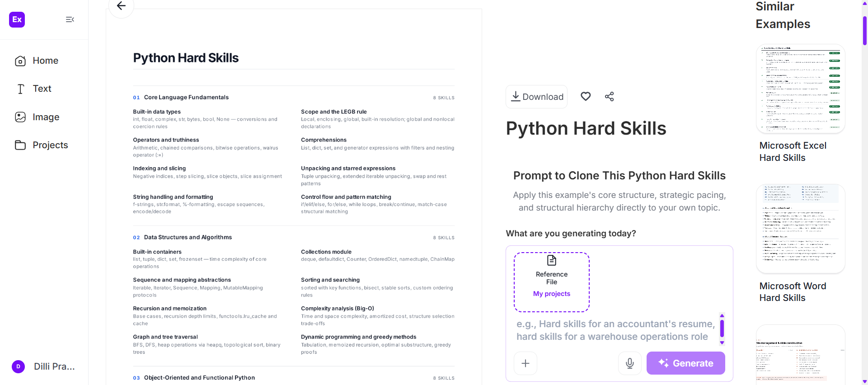Open Image section in sidebar

pos(44,117)
